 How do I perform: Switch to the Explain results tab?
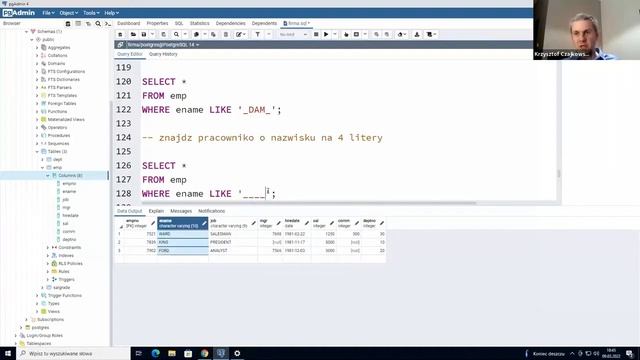tap(156, 211)
